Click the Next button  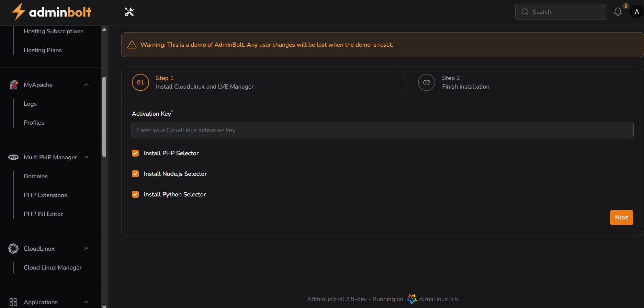pos(621,217)
